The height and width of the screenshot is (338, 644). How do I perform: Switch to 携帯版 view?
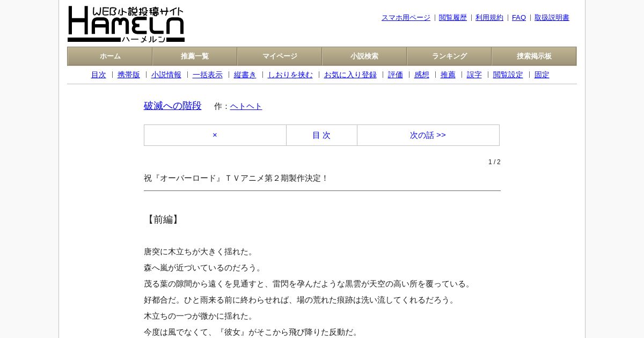[x=129, y=75]
